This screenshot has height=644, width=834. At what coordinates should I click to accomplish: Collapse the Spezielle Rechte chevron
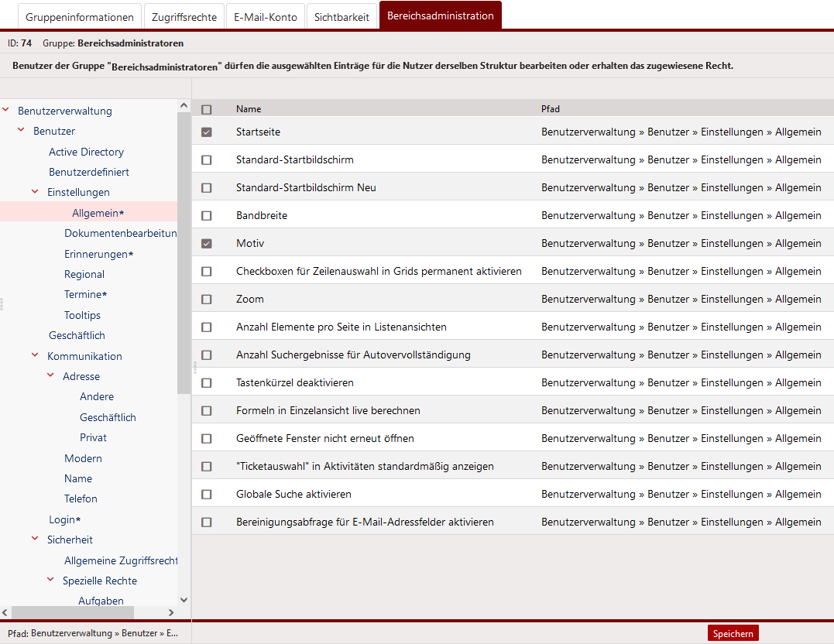(x=51, y=581)
